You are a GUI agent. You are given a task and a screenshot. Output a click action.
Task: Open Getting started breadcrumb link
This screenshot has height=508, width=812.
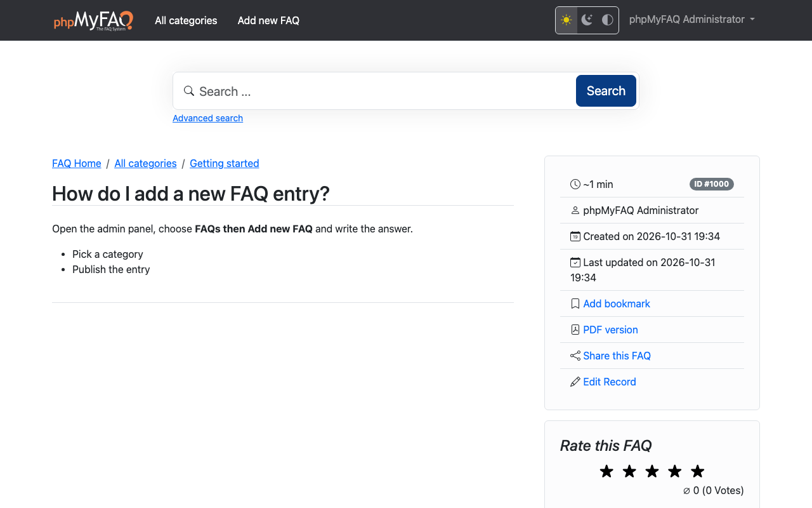(225, 163)
